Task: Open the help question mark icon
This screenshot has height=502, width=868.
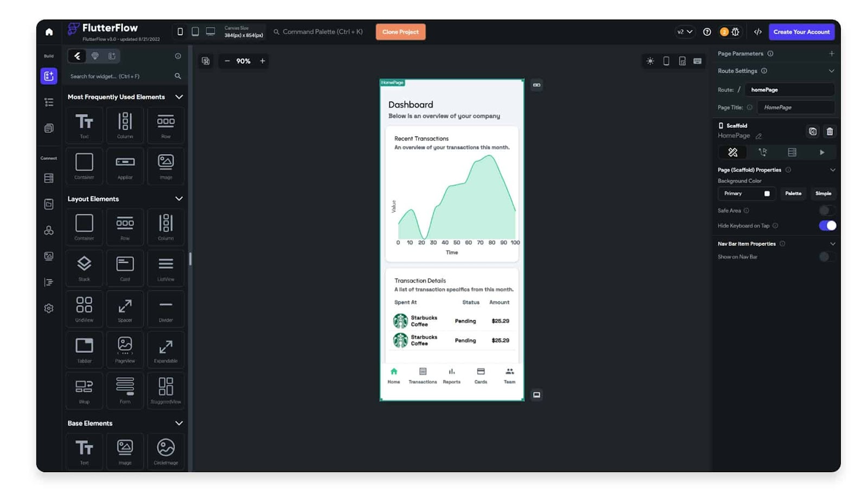Action: (x=707, y=32)
